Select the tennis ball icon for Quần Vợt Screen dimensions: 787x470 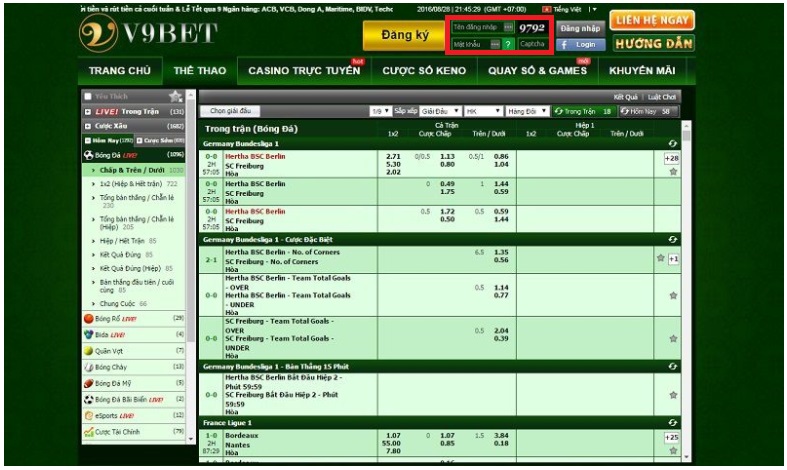click(x=89, y=351)
